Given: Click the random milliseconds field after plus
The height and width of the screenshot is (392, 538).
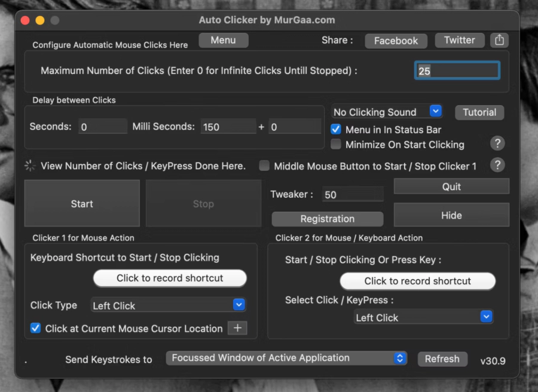Looking at the screenshot, I should coord(295,127).
